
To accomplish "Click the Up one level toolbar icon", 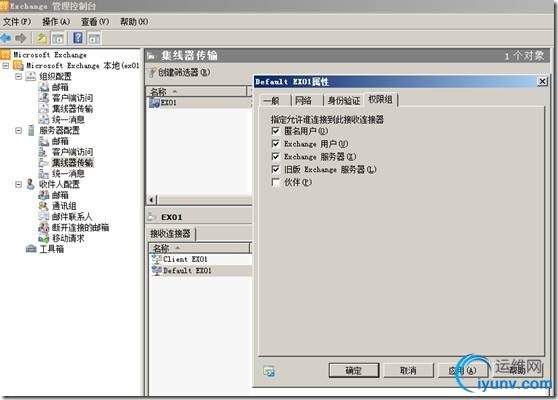I will pos(42,38).
